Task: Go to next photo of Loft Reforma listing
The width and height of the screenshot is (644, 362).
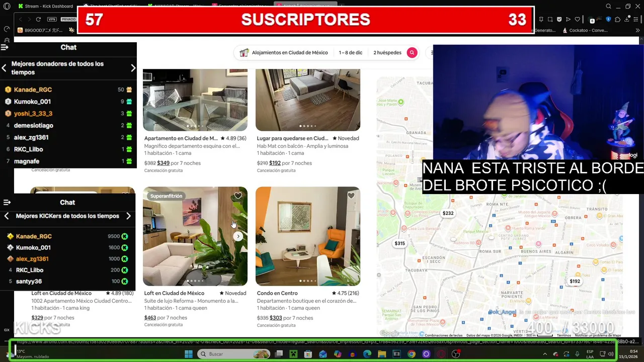Action: pos(238,236)
